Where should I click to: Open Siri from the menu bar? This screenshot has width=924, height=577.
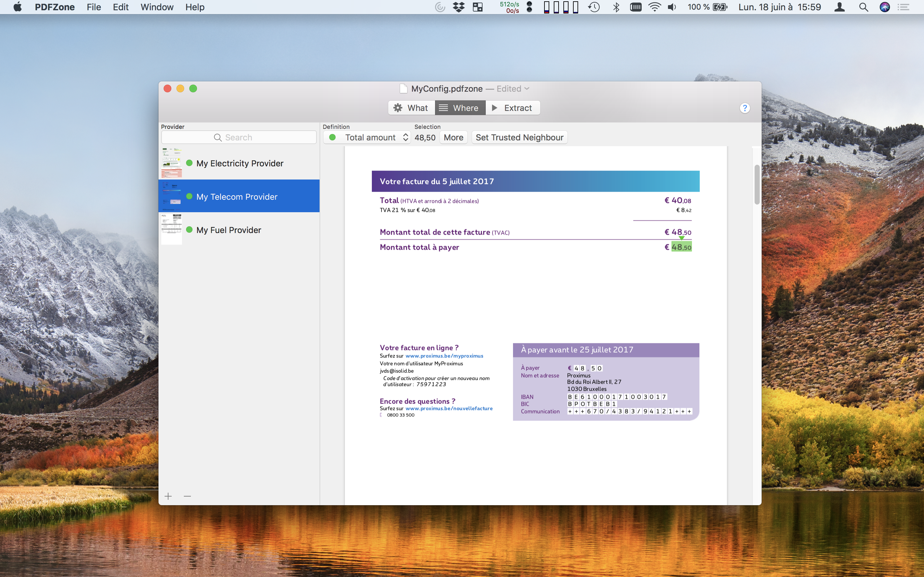click(884, 7)
